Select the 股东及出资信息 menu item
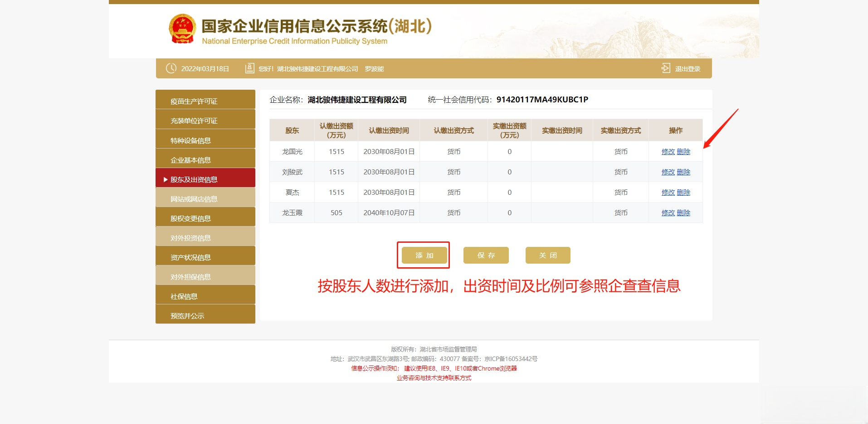 [x=205, y=178]
